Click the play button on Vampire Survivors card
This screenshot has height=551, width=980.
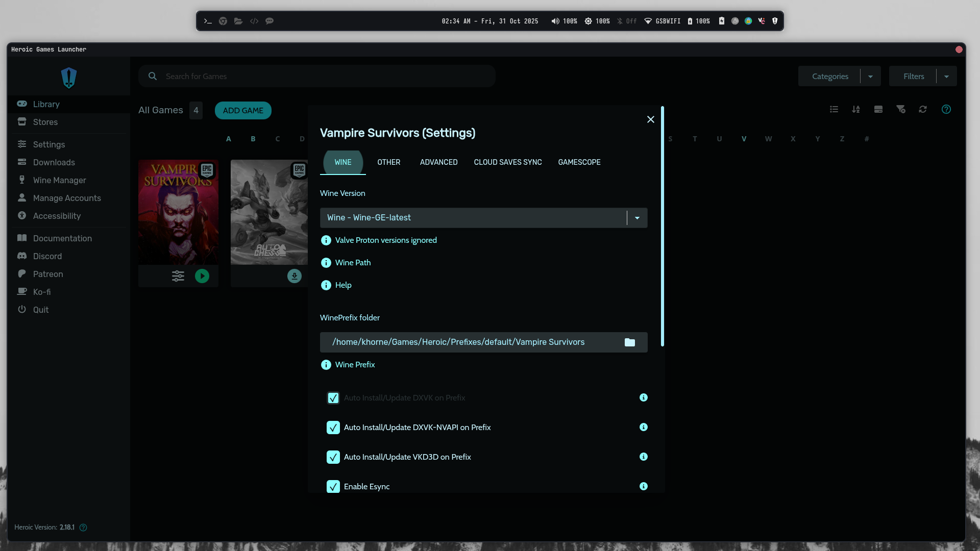tap(202, 276)
